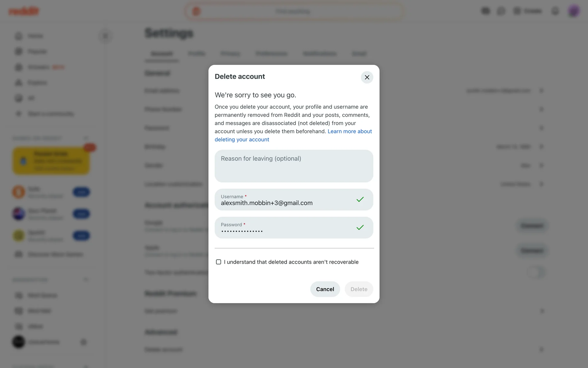The width and height of the screenshot is (588, 368).
Task: Click the Reason for leaving text field
Action: (x=294, y=166)
